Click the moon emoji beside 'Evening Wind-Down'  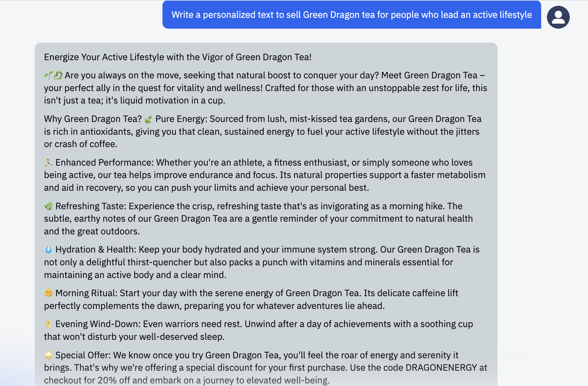pyautogui.click(x=48, y=324)
